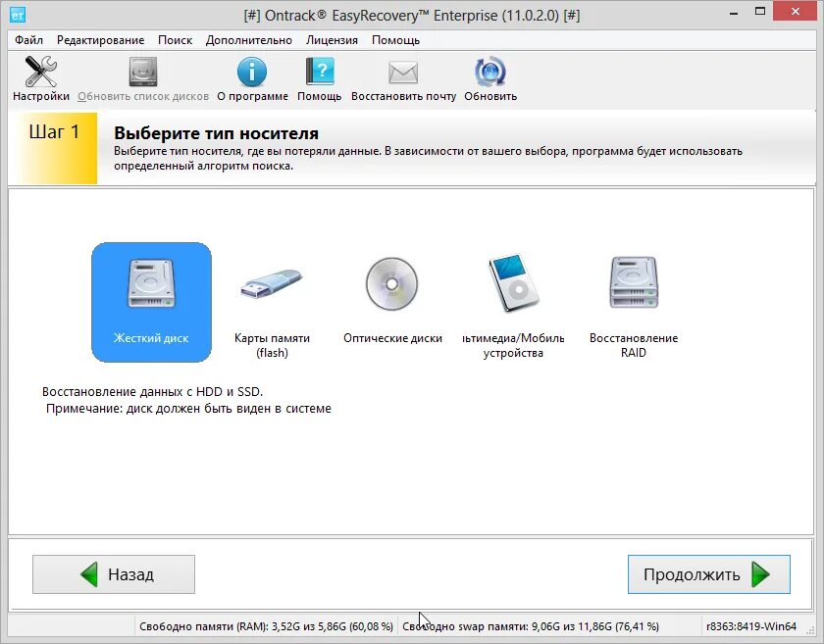Click the Обновить update globe icon
The height and width of the screenshot is (644, 824).
coord(490,78)
